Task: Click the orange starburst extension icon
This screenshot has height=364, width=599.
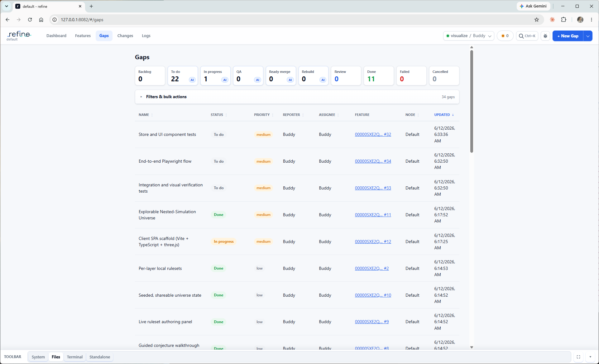Action: point(552,20)
